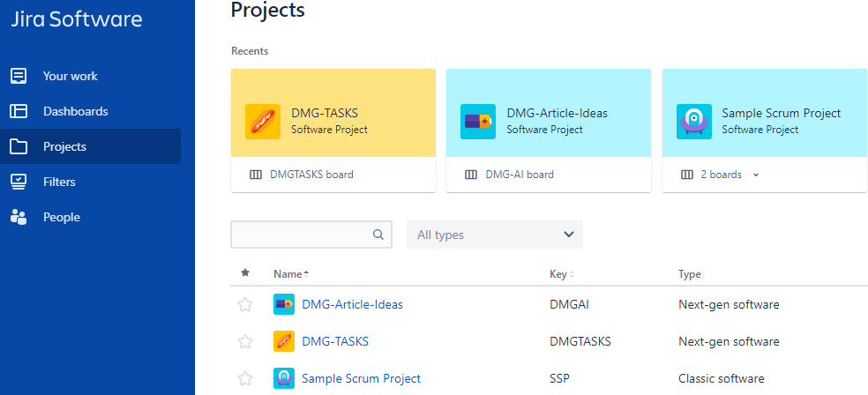Open the DMGTASKS board link
This screenshot has height=395, width=868.
[311, 175]
